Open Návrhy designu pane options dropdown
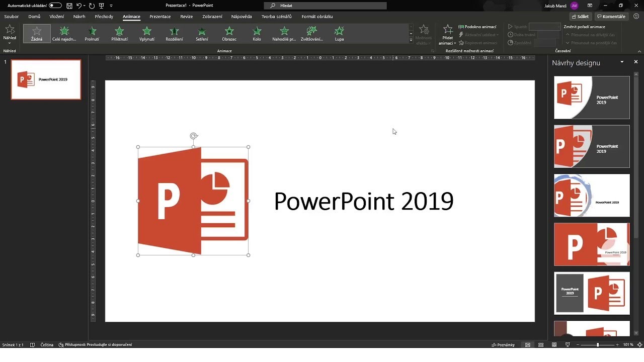Viewport: 644px width, 362px height. coord(622,62)
